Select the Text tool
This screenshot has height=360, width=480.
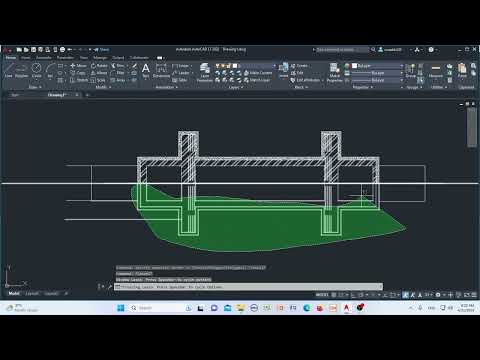point(146,70)
